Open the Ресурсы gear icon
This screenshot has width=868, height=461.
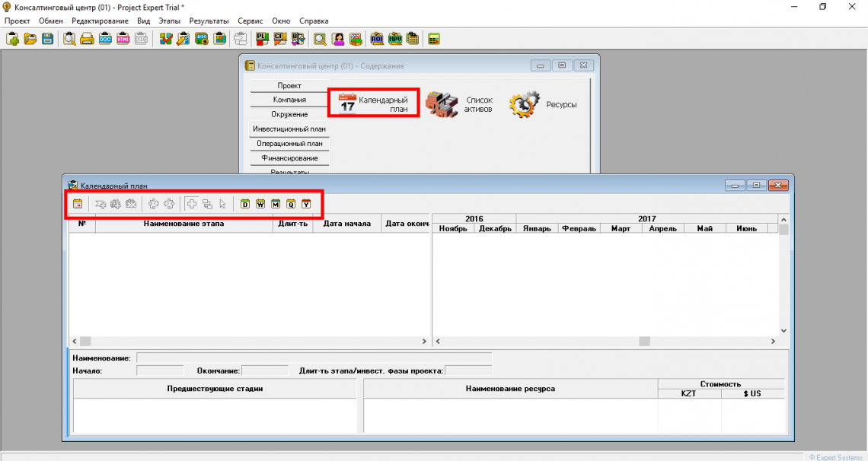(x=542, y=104)
